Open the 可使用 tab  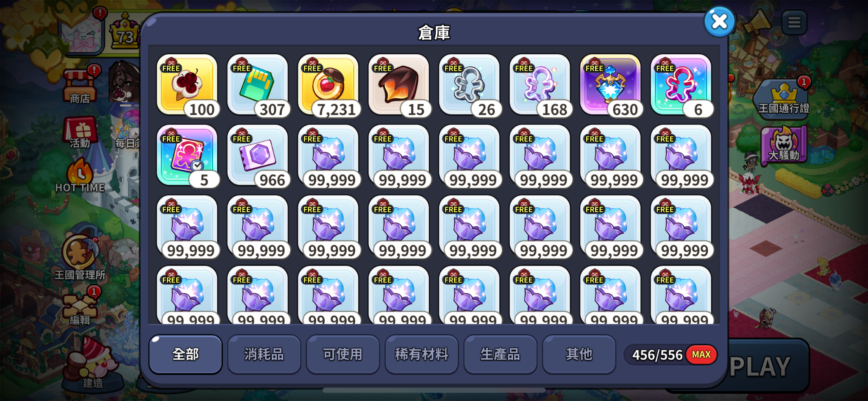tap(343, 354)
